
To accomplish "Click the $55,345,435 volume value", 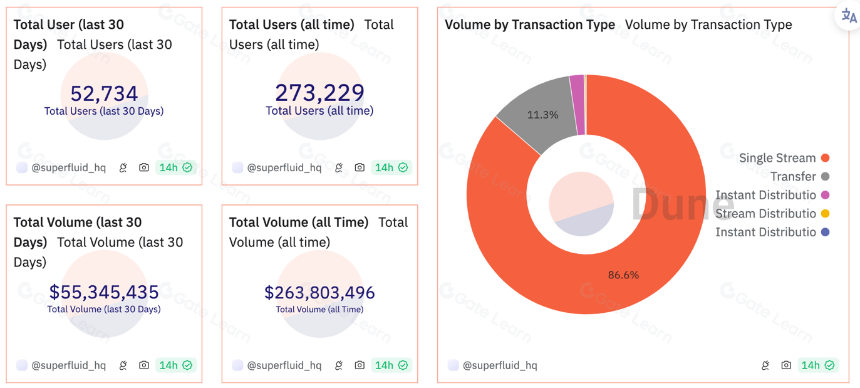I will click(x=104, y=292).
